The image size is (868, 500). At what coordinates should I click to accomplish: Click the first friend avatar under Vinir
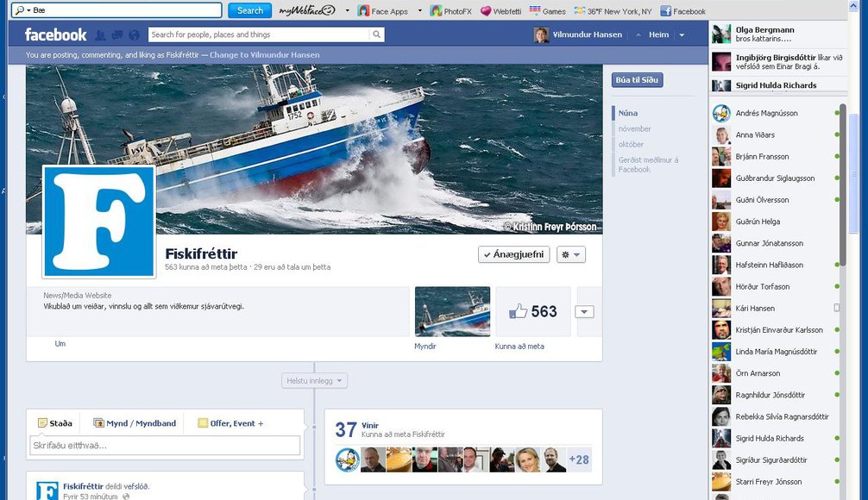coord(348,459)
